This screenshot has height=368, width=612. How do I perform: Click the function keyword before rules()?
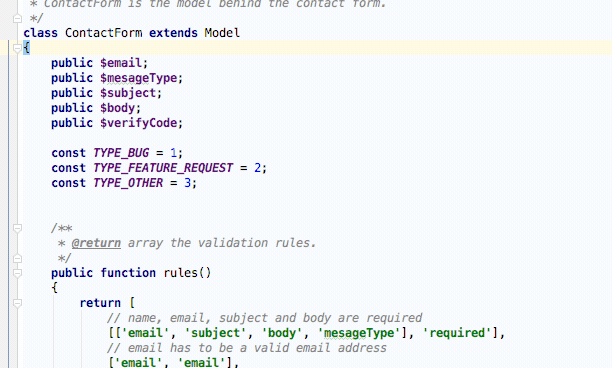pyautogui.click(x=128, y=273)
